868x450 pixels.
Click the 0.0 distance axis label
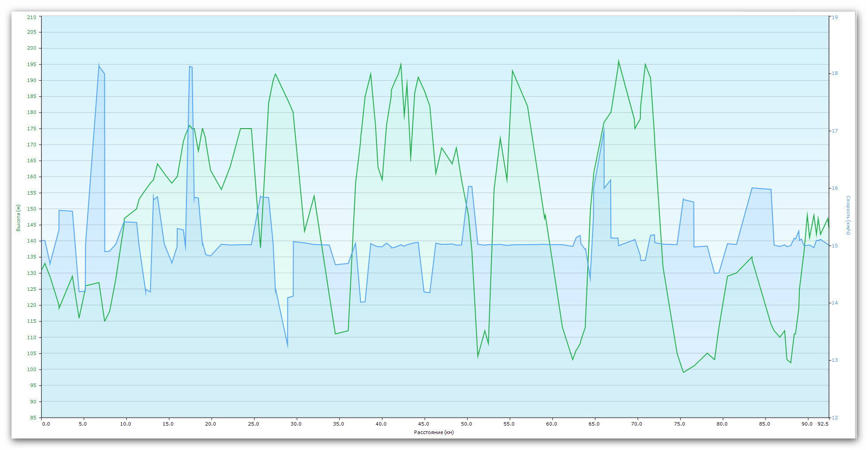pyautogui.click(x=46, y=424)
